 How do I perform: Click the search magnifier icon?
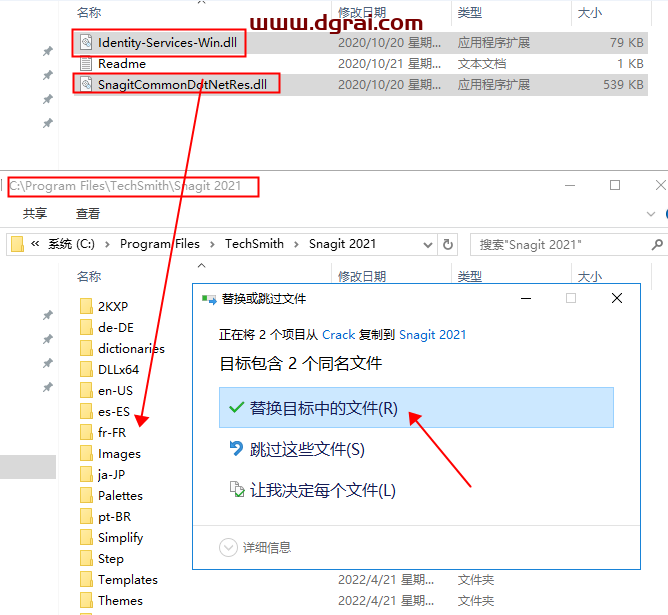click(657, 244)
